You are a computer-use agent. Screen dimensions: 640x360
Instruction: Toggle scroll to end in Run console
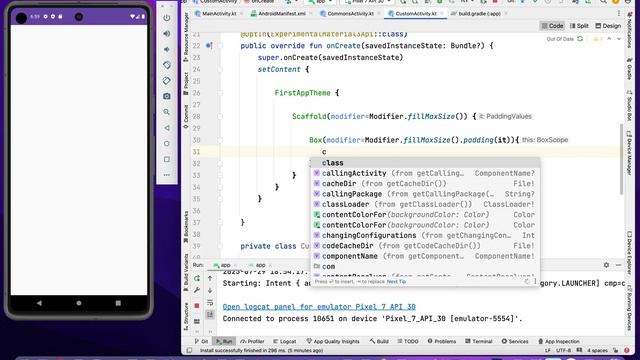[x=210, y=315]
